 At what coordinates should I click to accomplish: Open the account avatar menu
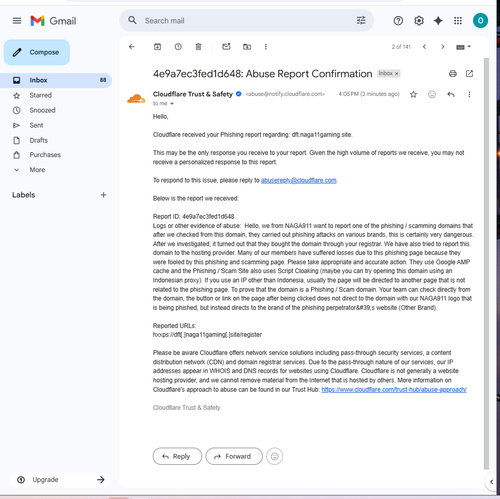coord(480,21)
